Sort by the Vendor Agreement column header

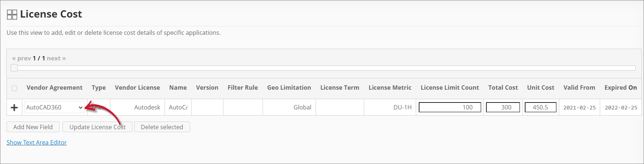click(x=54, y=87)
